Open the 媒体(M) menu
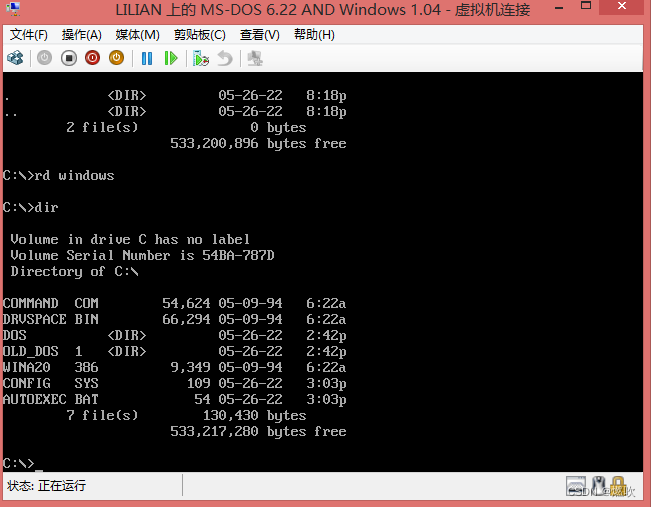 point(137,35)
